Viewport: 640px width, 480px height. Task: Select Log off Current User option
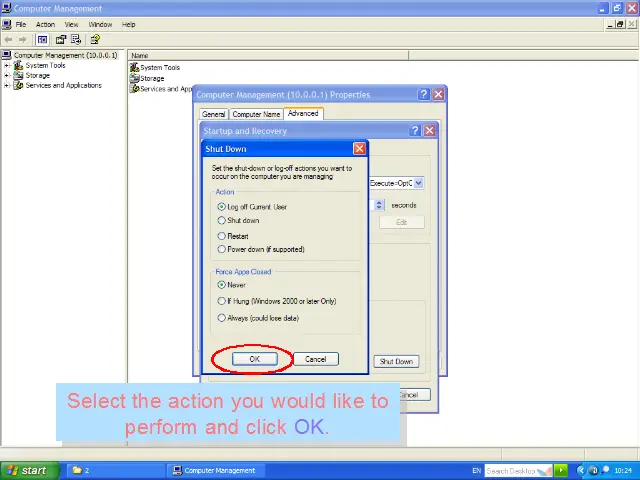coord(253,207)
